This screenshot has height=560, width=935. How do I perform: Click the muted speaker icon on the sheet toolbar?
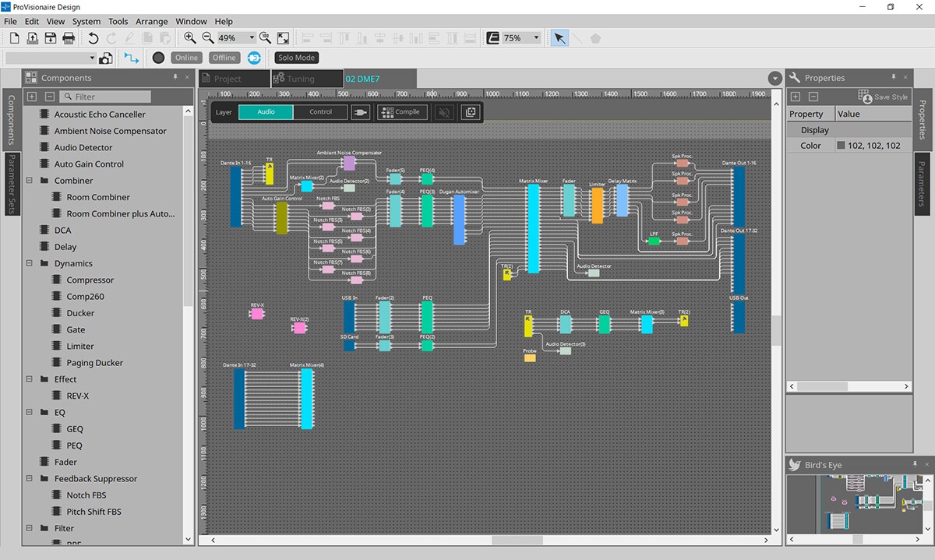(443, 112)
